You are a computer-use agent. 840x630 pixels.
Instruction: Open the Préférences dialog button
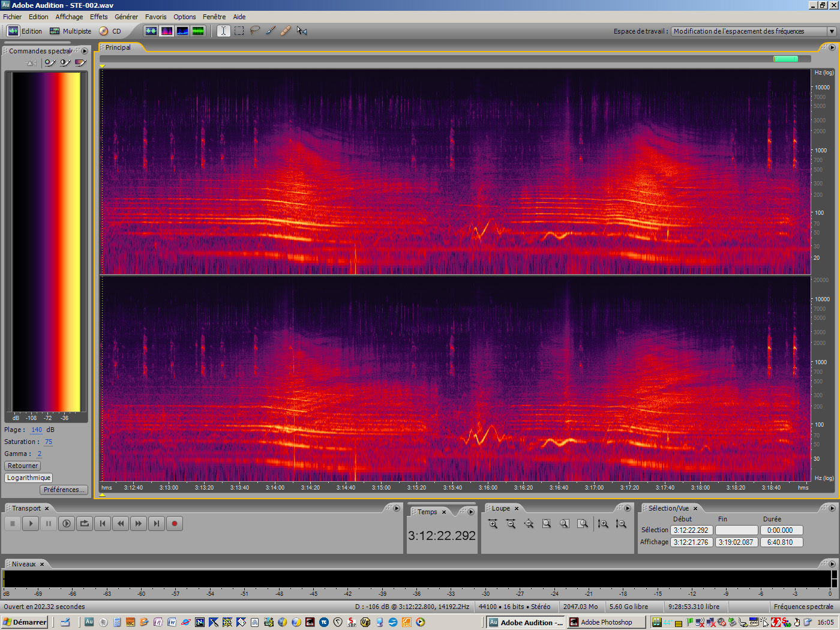pyautogui.click(x=64, y=490)
